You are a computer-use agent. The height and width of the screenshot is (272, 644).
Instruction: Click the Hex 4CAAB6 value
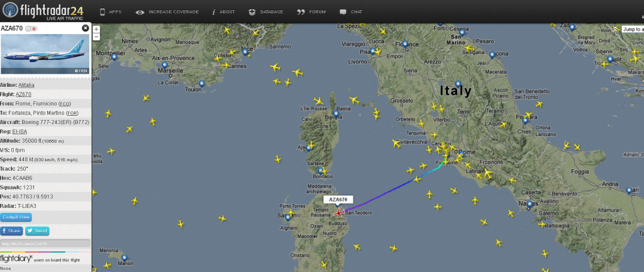(x=23, y=178)
